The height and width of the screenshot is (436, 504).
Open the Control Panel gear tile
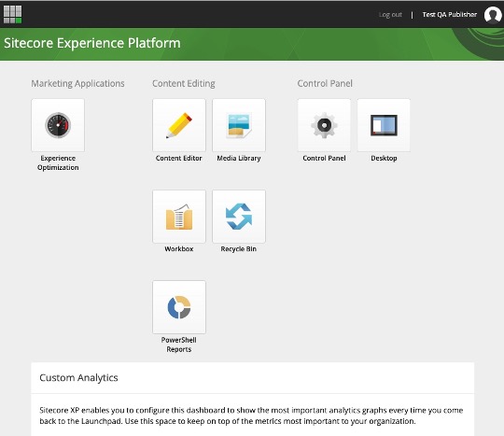click(324, 125)
